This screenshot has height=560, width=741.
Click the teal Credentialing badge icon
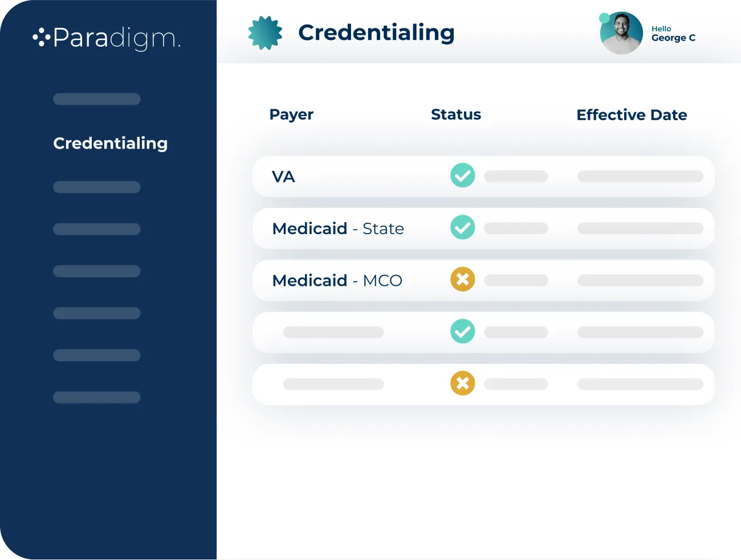(265, 33)
